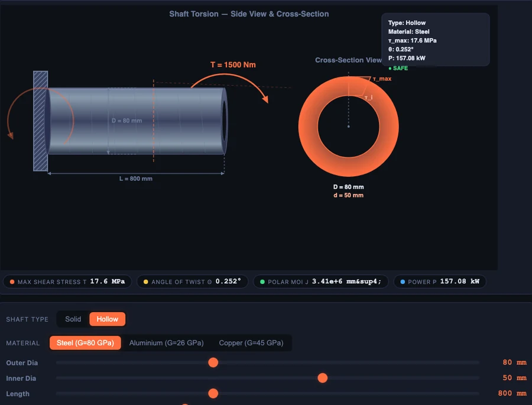Click the T = 1500 Nm torque label

click(233, 65)
